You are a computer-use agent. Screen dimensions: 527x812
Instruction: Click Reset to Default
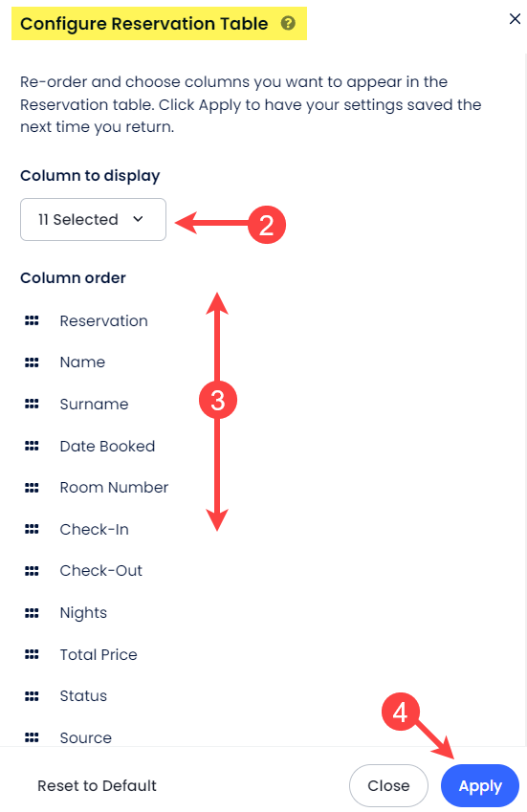[x=97, y=785]
